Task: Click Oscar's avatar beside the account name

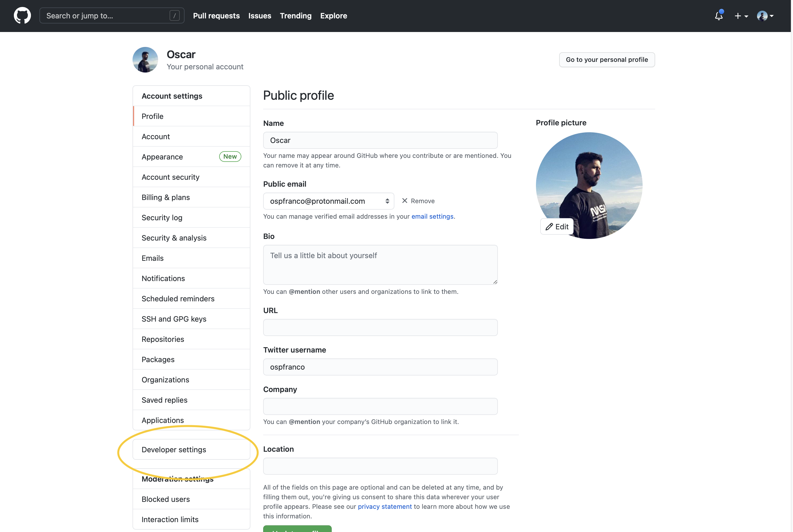Action: (x=145, y=60)
